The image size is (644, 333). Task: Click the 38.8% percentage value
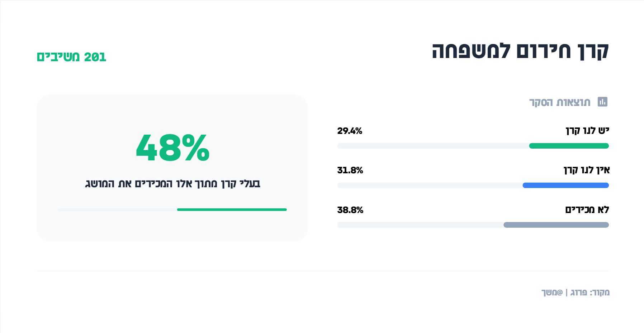[350, 210]
